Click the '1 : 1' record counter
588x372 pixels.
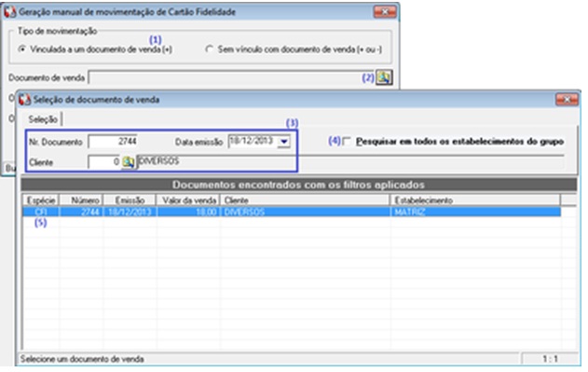click(550, 359)
